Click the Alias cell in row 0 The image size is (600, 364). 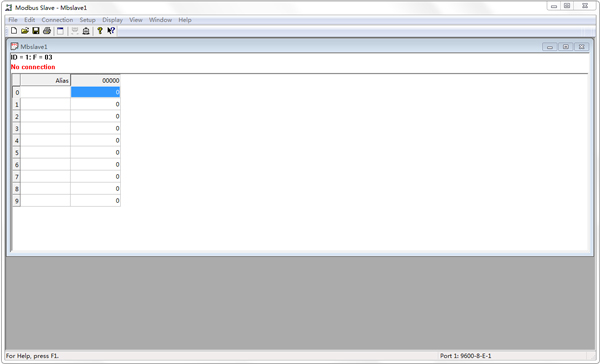46,92
